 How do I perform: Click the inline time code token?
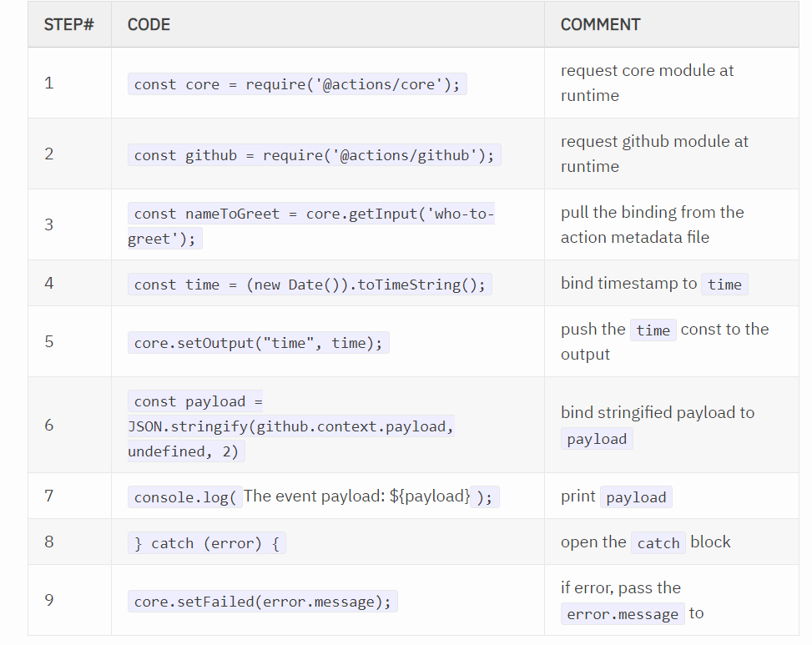point(724,285)
